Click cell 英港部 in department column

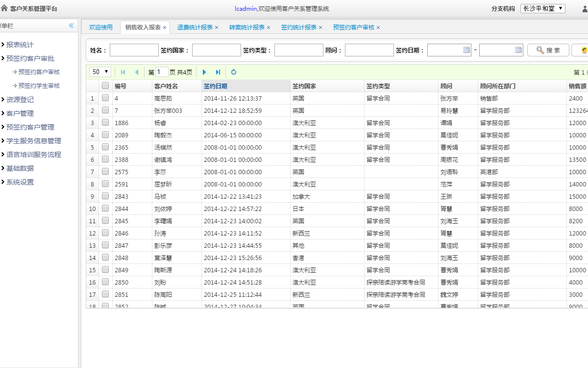(489, 172)
